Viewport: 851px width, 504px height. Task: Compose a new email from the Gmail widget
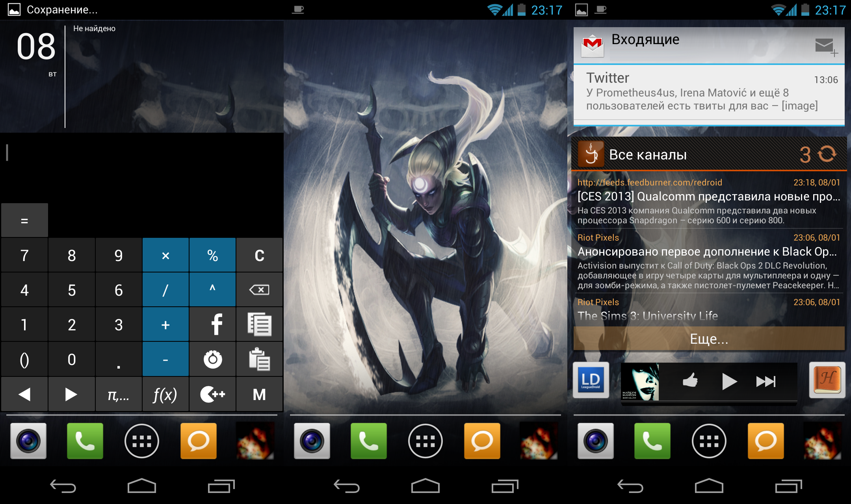tap(826, 47)
